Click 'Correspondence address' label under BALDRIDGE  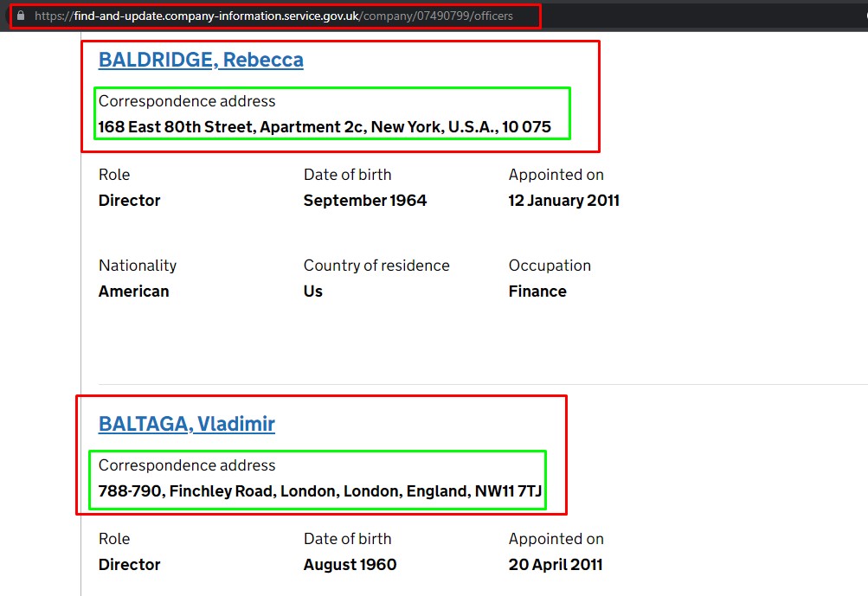187,101
